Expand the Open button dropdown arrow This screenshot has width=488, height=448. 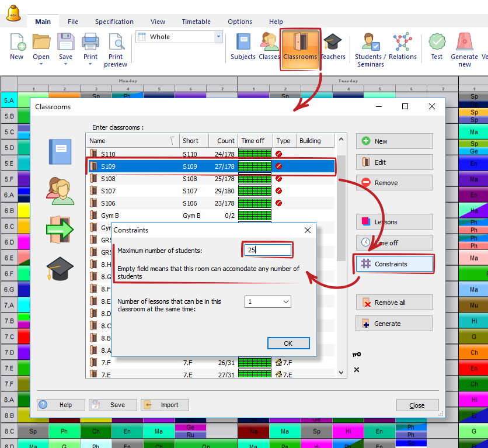pyautogui.click(x=41, y=64)
